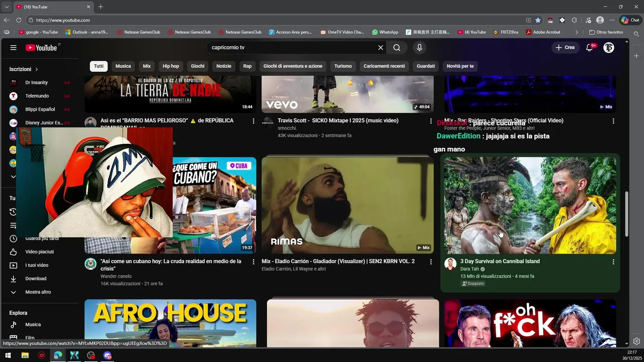
Task: Open Windows Start menu
Action: coord(8,355)
